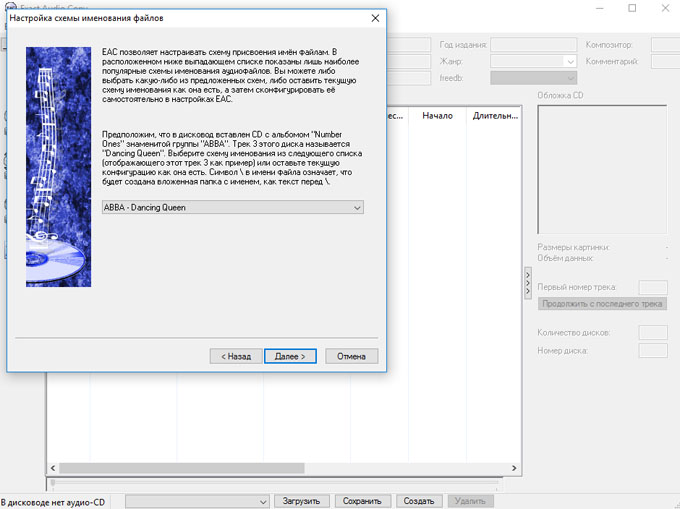Click the Загрузить button in the bottom bar
This screenshot has width=680, height=509.
[x=300, y=501]
